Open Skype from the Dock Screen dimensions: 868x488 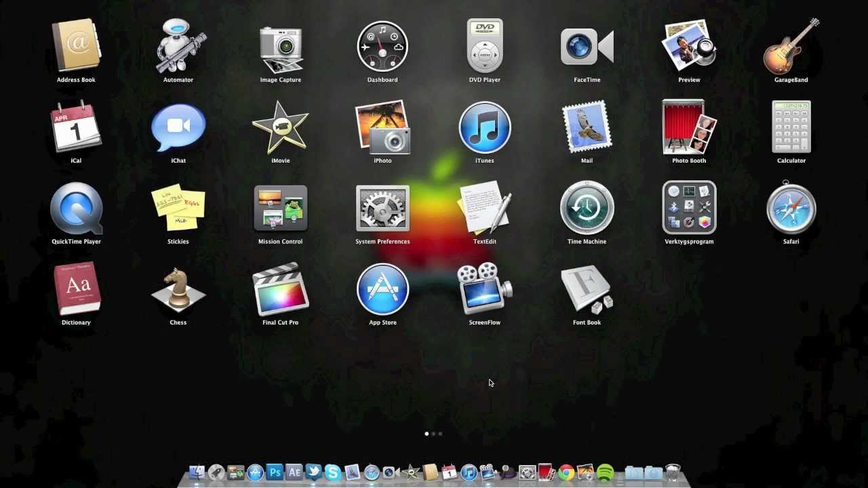point(333,472)
